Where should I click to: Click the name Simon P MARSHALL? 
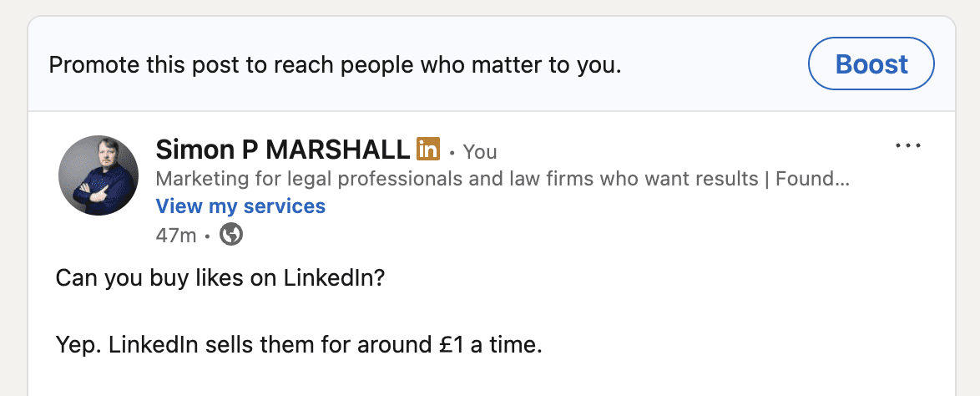pos(284,150)
